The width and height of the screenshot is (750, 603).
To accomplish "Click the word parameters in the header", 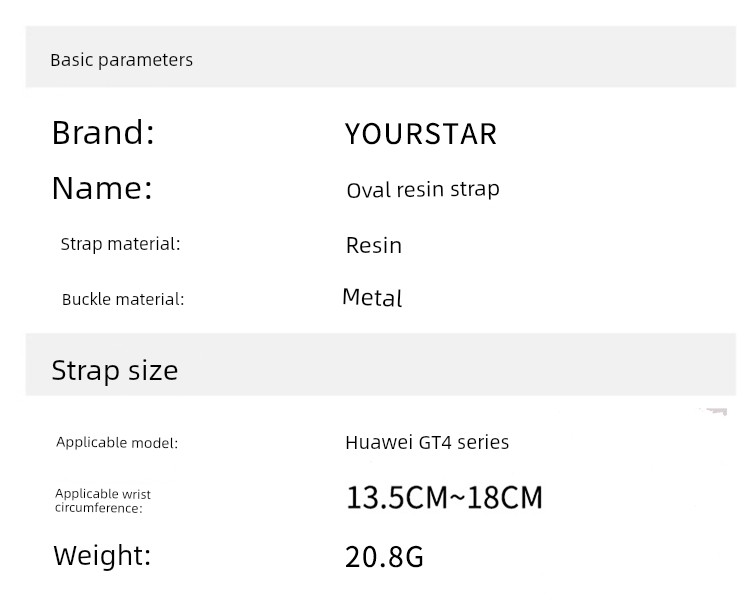I will click(146, 61).
